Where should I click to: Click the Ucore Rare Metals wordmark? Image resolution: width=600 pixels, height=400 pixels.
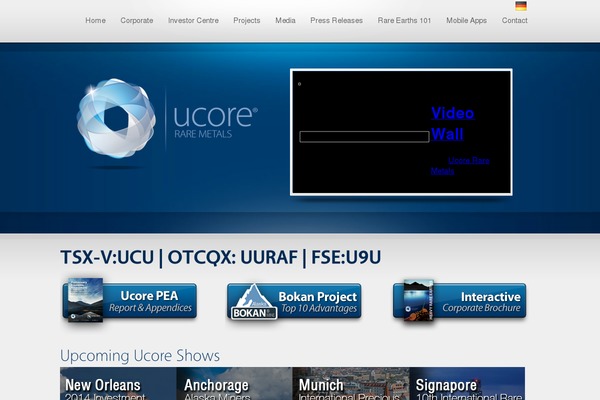215,122
